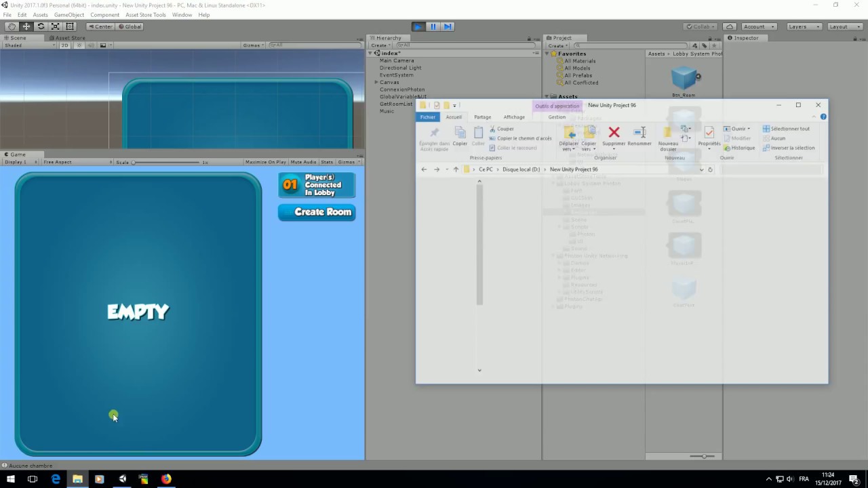Expand the Canvas object in Hierarchy
The width and height of the screenshot is (868, 488).
pyautogui.click(x=376, y=82)
